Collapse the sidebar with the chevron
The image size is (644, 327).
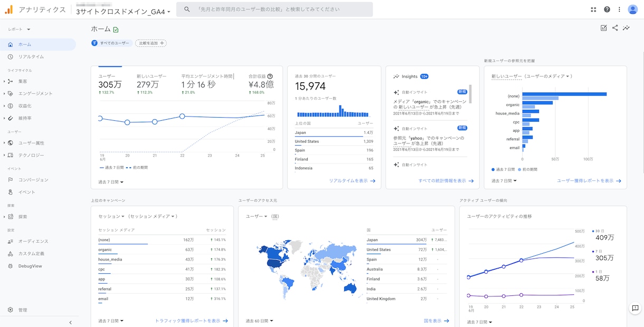click(x=71, y=322)
